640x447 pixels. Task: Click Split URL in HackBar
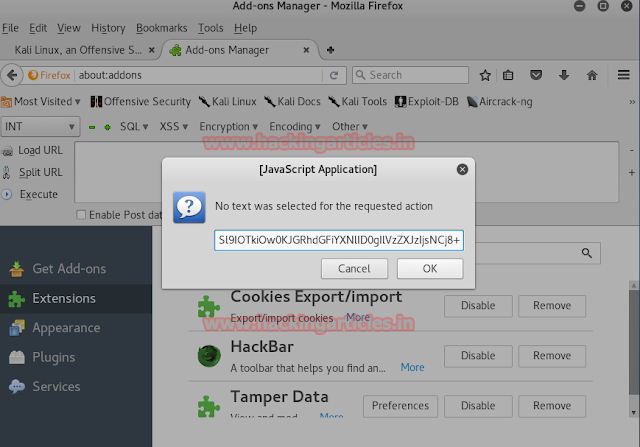[32, 172]
